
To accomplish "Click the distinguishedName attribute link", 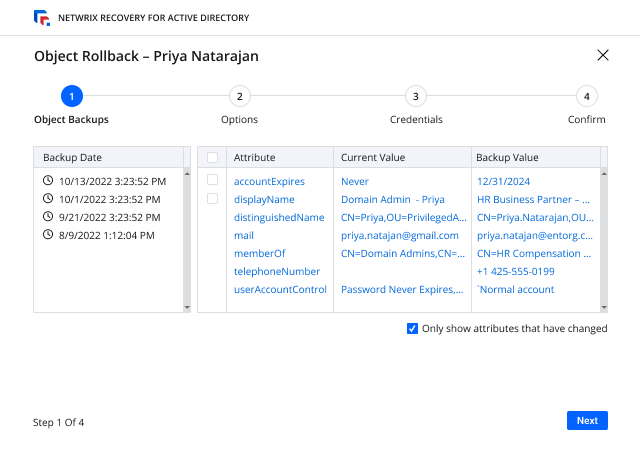I will 279,217.
